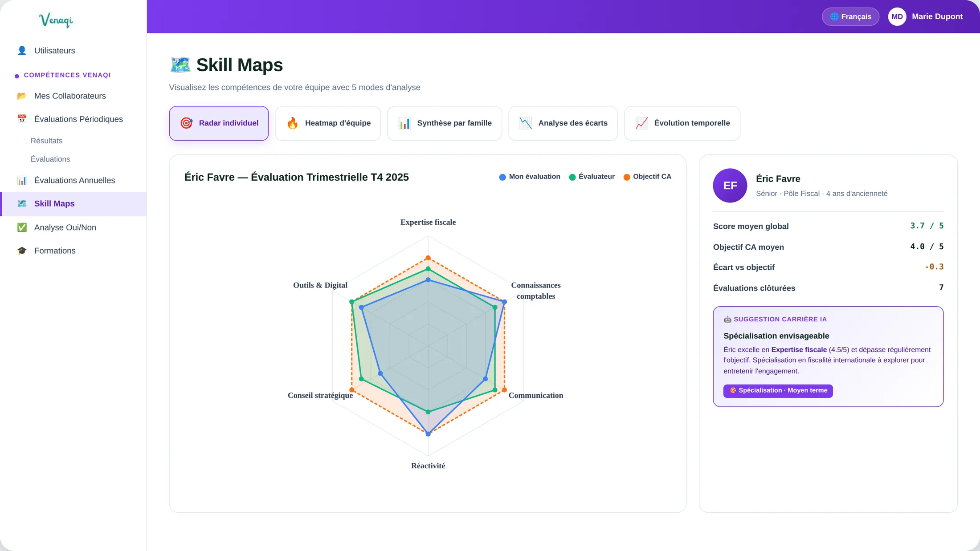Click the target icon on Radar individuel

pyautogui.click(x=186, y=123)
